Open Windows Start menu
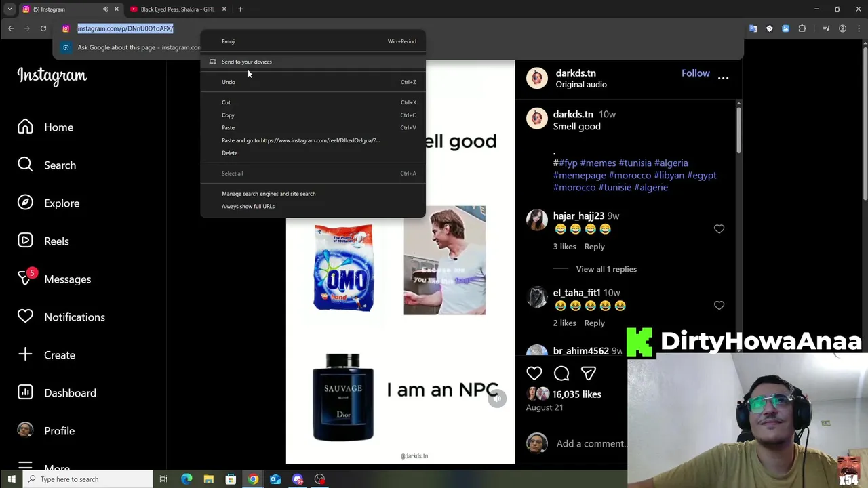This screenshot has width=868, height=488. (x=12, y=479)
